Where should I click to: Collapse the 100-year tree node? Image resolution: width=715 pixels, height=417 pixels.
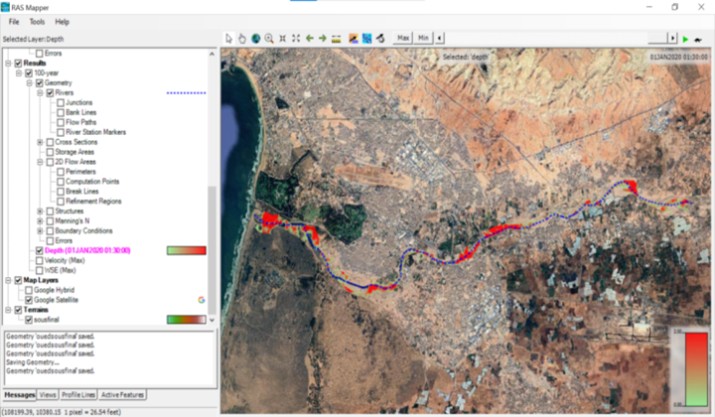tap(19, 73)
